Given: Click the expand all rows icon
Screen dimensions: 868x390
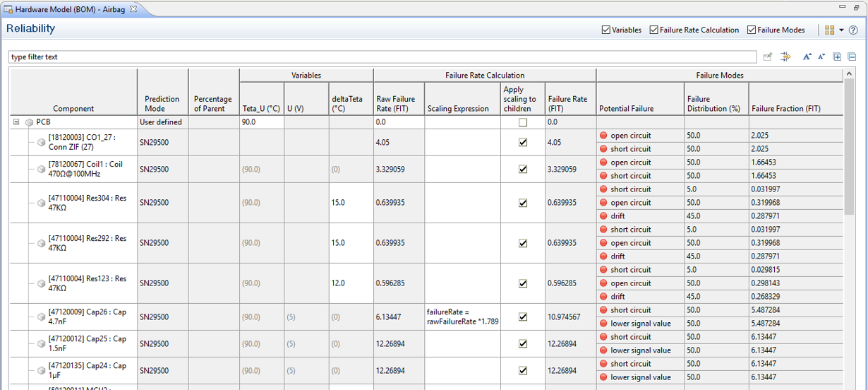Looking at the screenshot, I should point(837,57).
